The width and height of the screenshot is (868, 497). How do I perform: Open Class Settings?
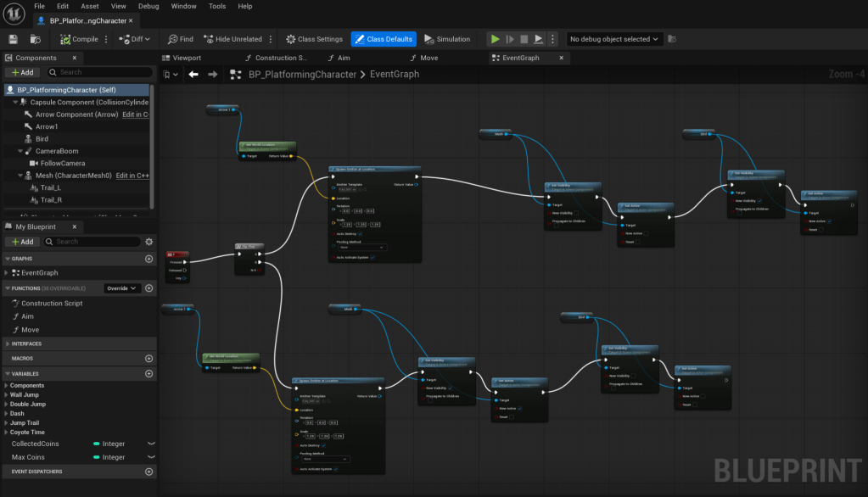pos(314,39)
